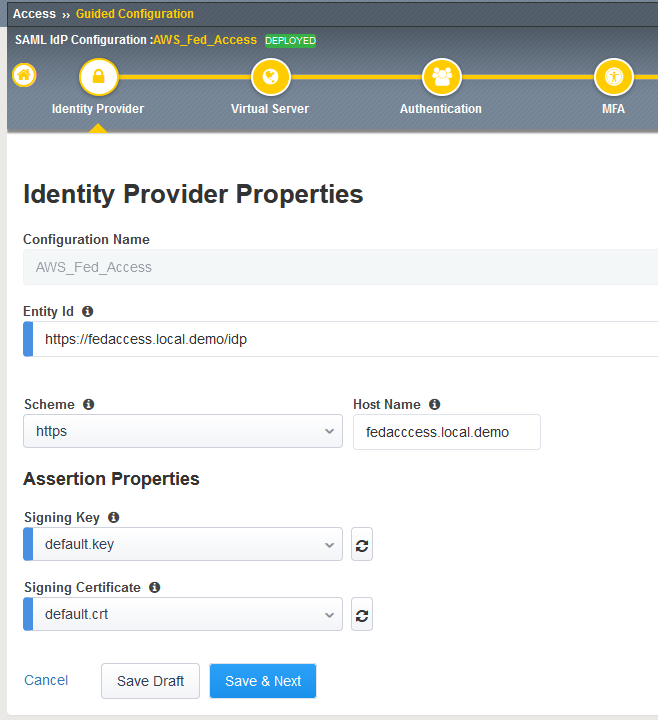This screenshot has width=658, height=720.
Task: Click into the Host Name field
Action: click(446, 432)
